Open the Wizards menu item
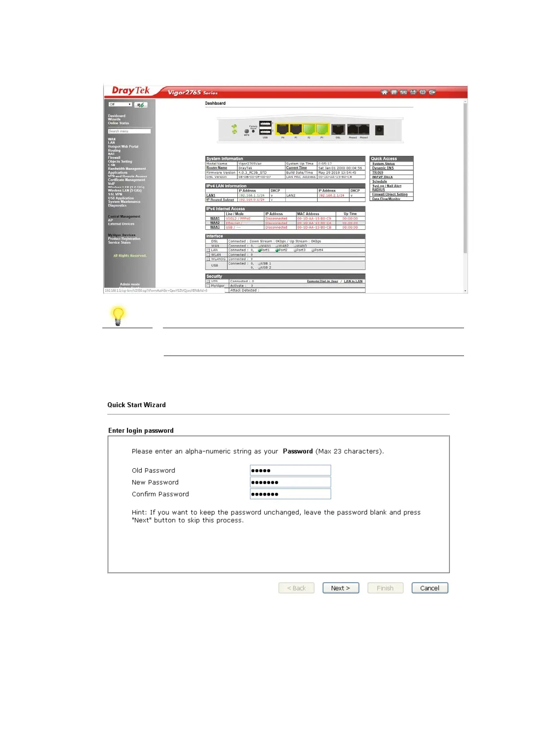The height and width of the screenshot is (756, 534). (114, 119)
